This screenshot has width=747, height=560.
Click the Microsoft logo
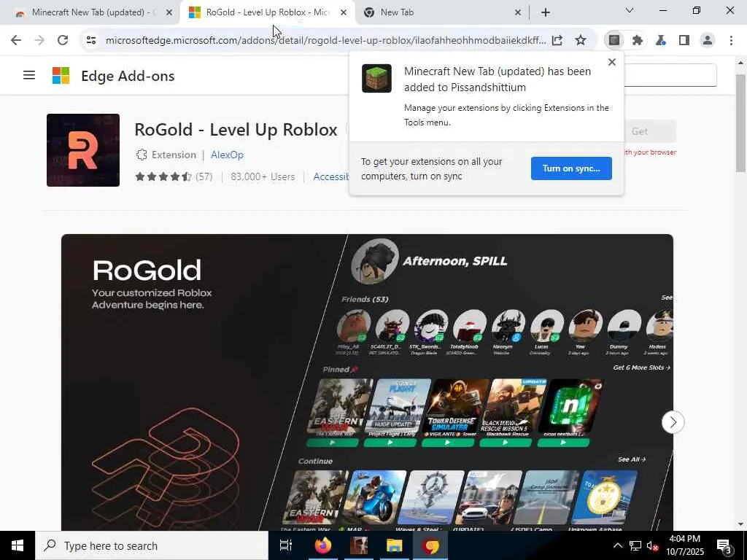61,76
